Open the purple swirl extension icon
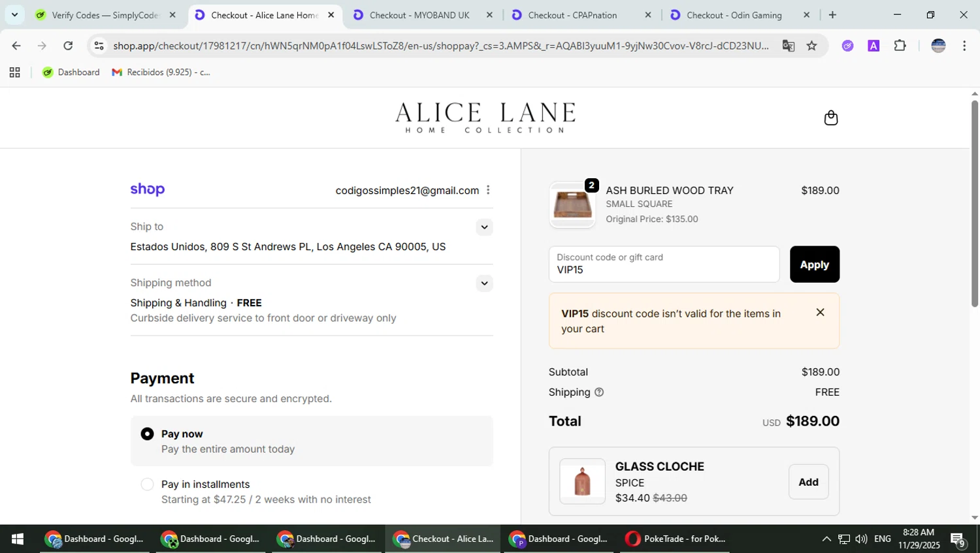Image resolution: width=980 pixels, height=553 pixels. coord(847,46)
